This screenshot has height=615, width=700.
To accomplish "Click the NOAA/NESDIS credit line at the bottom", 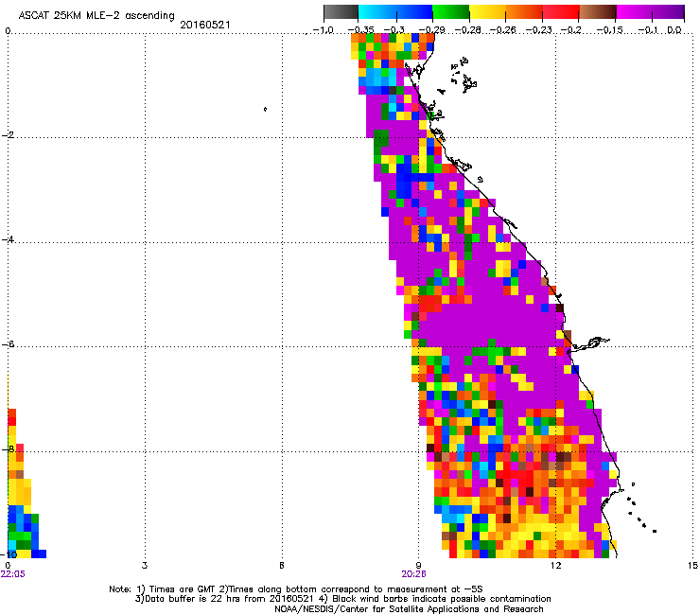I will 409,609.
